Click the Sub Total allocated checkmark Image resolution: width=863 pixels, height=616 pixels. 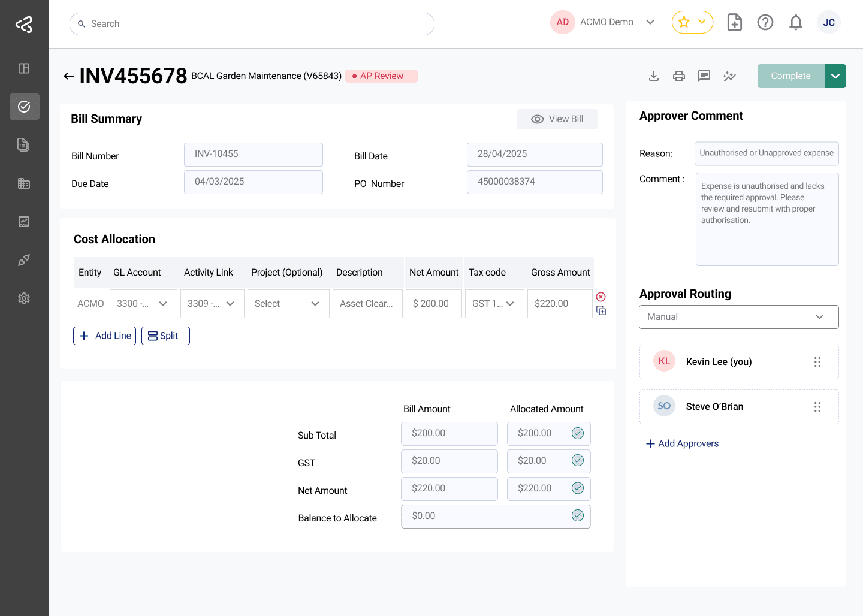[578, 433]
